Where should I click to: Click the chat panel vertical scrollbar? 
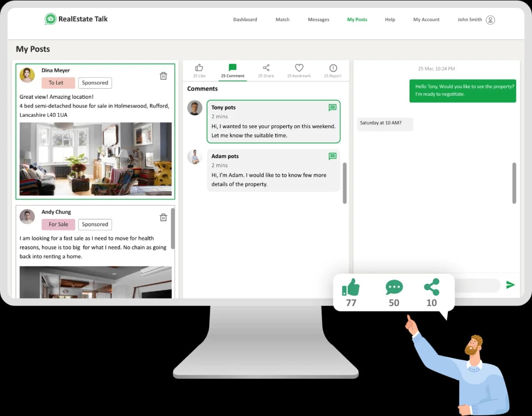point(514,183)
